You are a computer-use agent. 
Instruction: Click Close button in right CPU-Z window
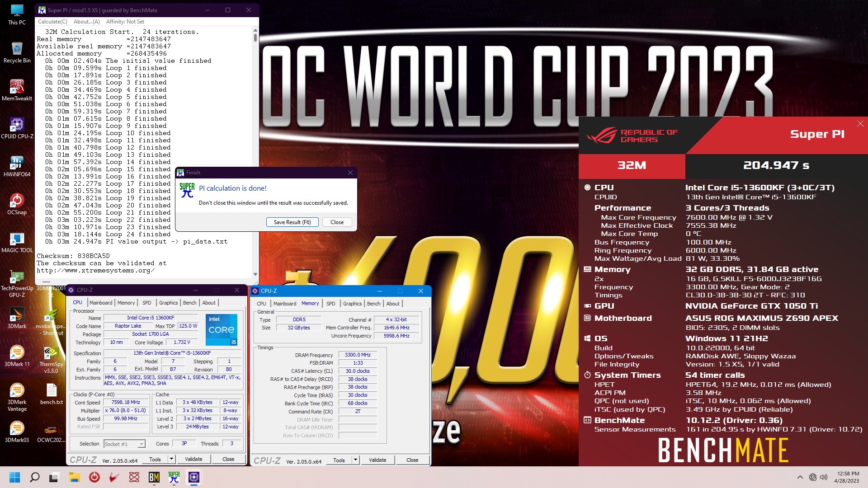click(412, 460)
